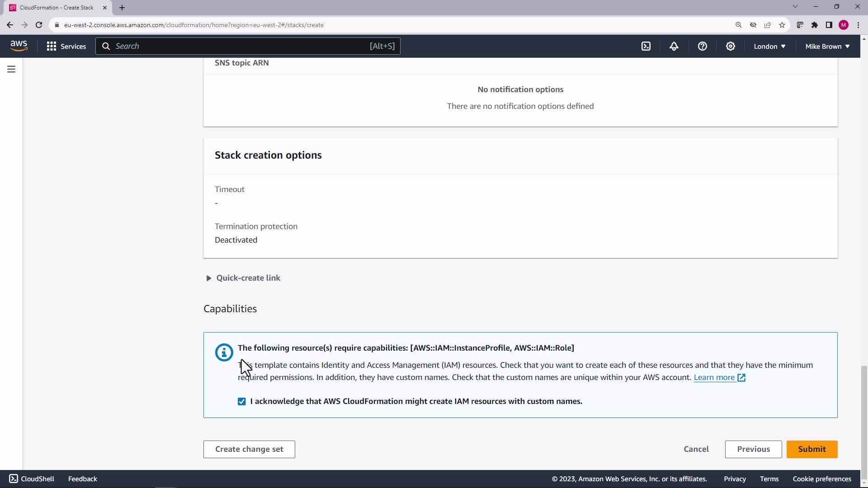Open the settings gear in the AWS header

[x=730, y=46]
